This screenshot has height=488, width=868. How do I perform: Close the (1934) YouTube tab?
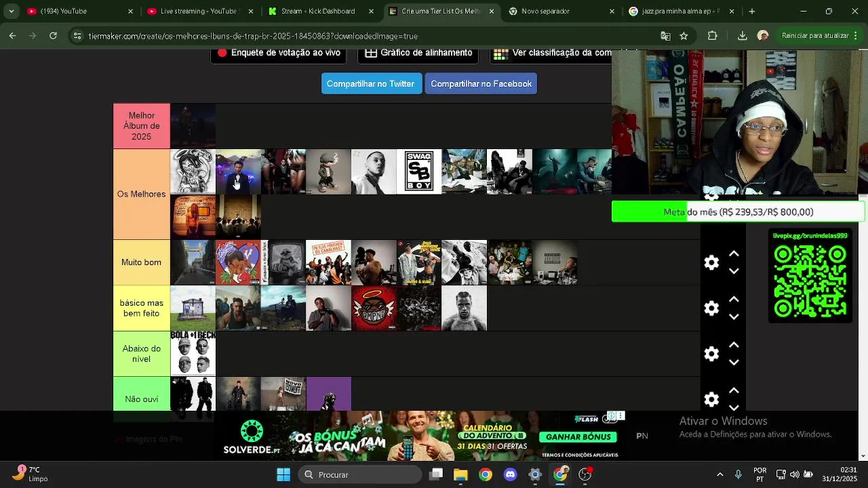[132, 11]
